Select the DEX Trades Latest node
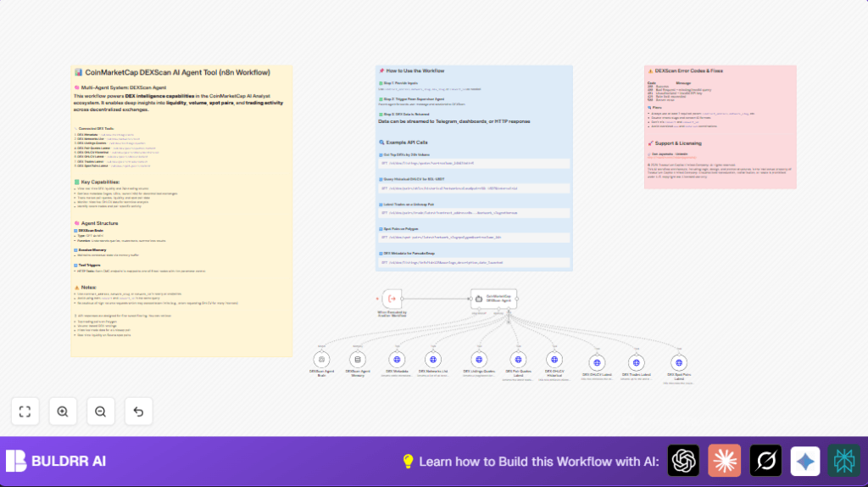Viewport: 868px width, 487px height. [636, 363]
